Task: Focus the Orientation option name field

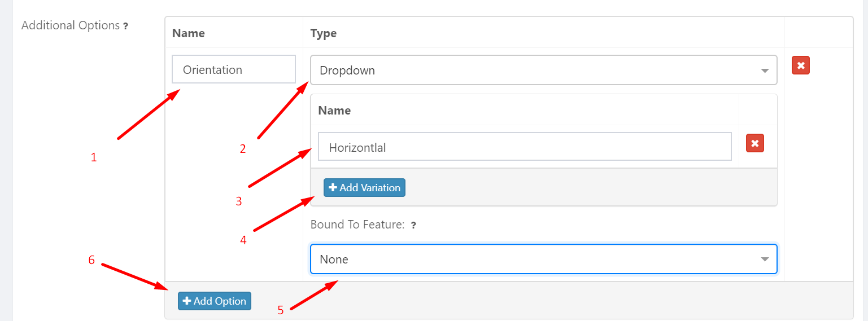Action: [233, 70]
